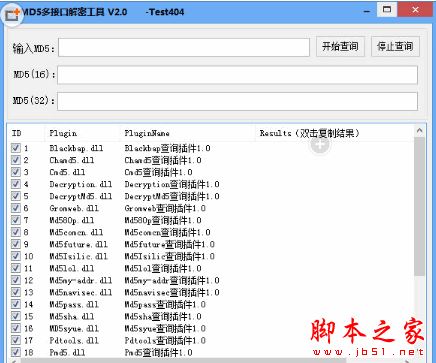Screen dimensions: 436x363
Task: Uncheck the checkbox for plugin ID 2
Action: [16, 160]
